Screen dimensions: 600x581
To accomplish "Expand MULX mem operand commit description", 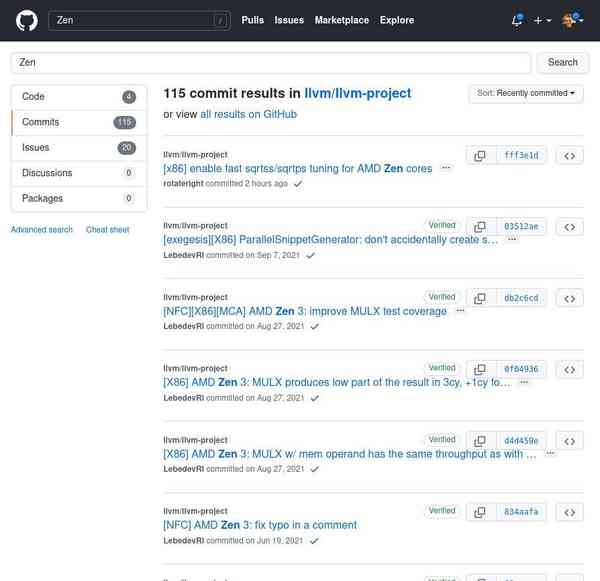I will pyautogui.click(x=550, y=453).
